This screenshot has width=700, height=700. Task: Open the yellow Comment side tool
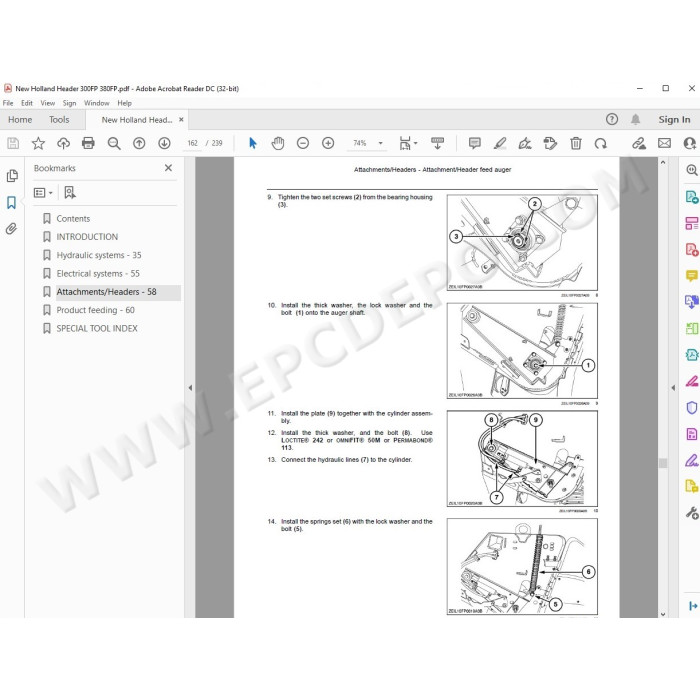pos(692,276)
